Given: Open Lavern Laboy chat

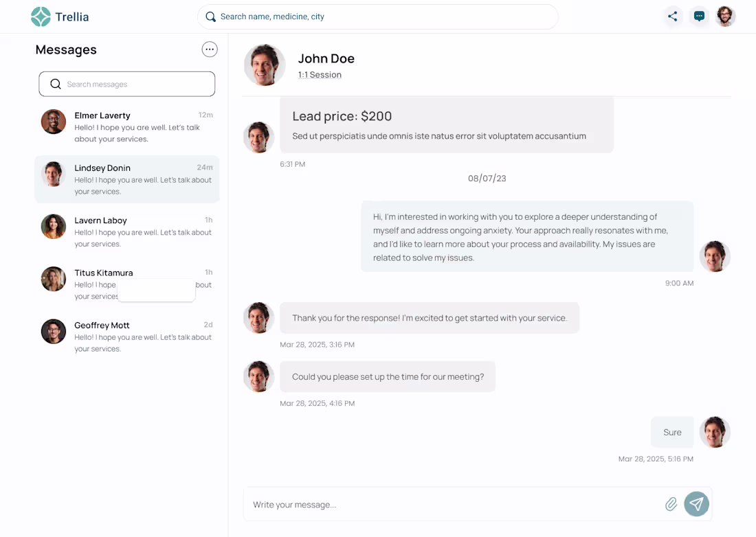Looking at the screenshot, I should pyautogui.click(x=127, y=231).
